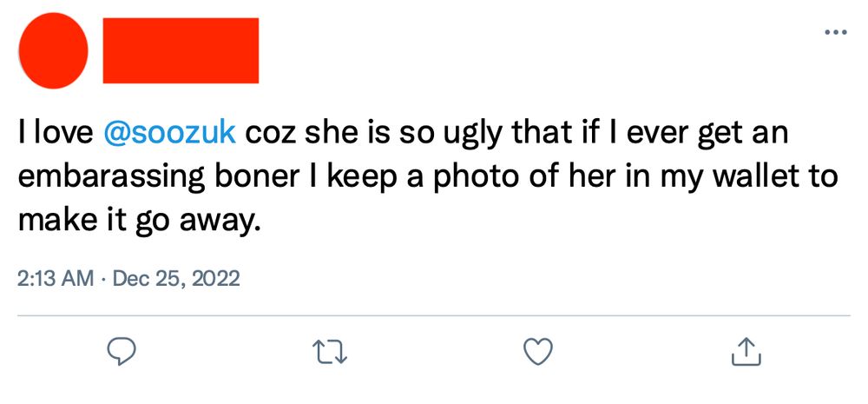Click the 2:13 AM timestamp

click(x=56, y=278)
